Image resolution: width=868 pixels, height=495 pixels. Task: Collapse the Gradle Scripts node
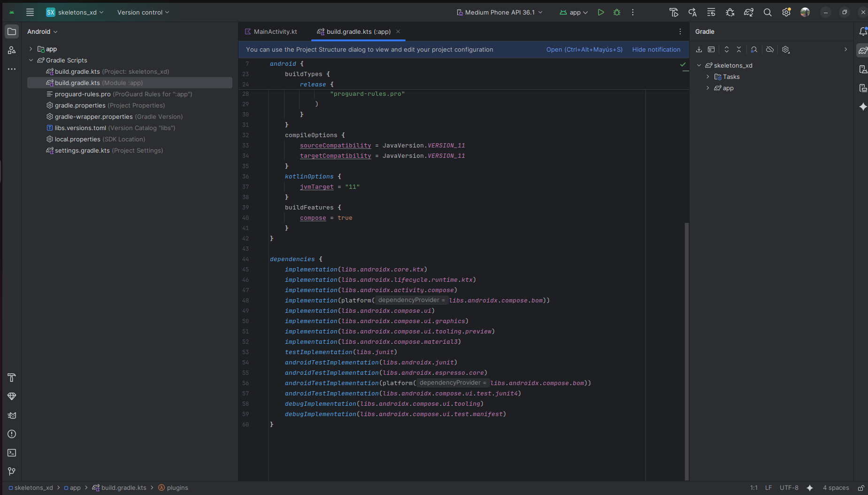[x=31, y=60]
